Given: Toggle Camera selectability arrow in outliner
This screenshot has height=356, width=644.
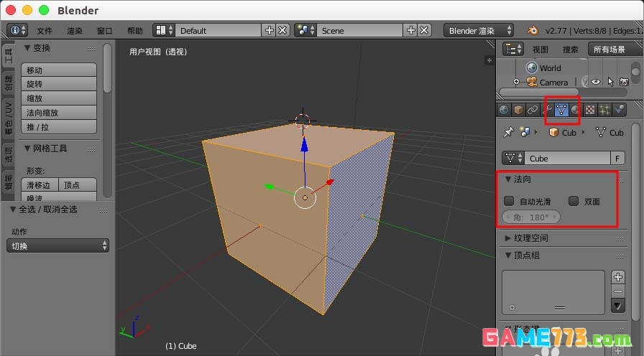Looking at the screenshot, I should pyautogui.click(x=610, y=82).
